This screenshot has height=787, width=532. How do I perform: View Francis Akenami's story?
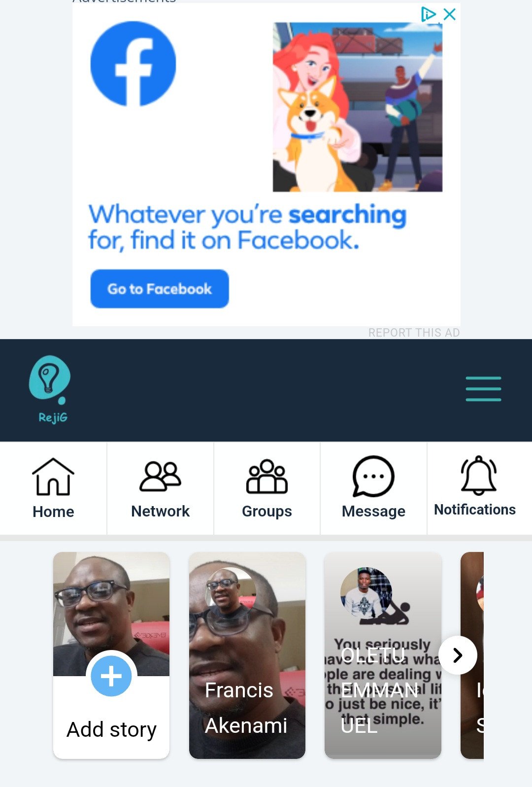coord(247,655)
